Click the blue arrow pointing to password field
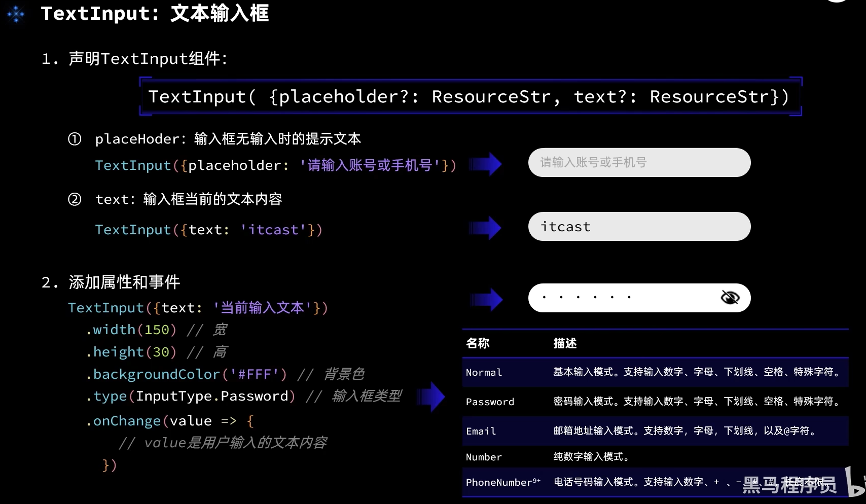The image size is (866, 504). click(x=486, y=300)
